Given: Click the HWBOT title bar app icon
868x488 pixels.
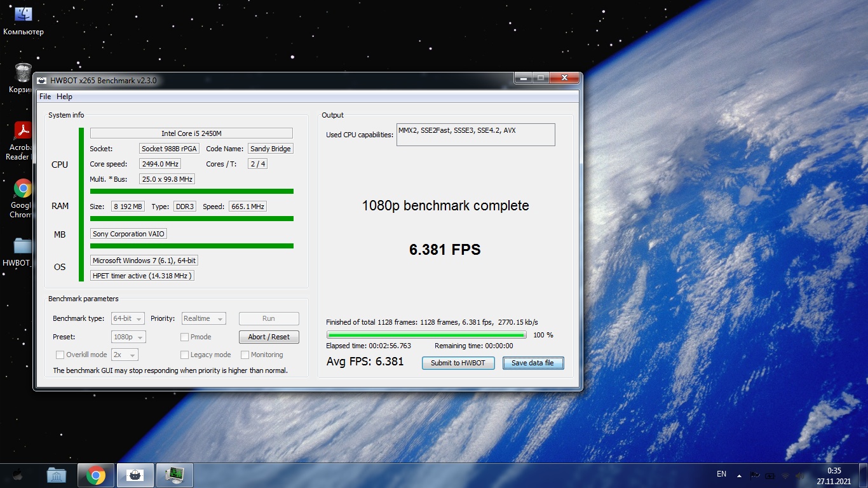Looking at the screenshot, I should [42, 81].
